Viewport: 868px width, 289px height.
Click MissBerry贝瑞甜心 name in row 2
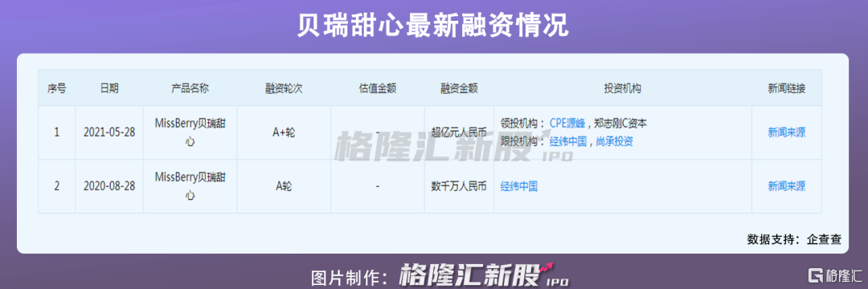pyautogui.click(x=190, y=186)
